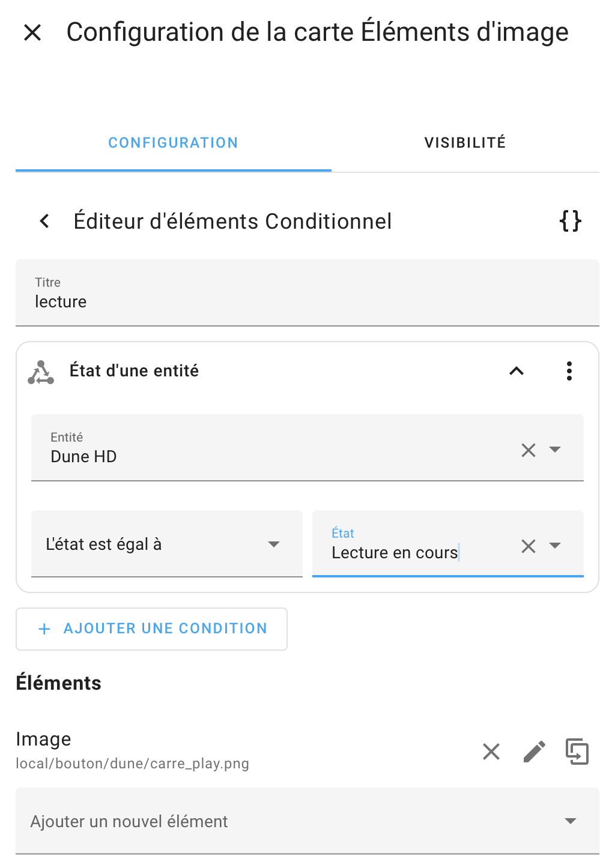
Task: Remove the Image element carre_play.png
Action: (x=491, y=752)
